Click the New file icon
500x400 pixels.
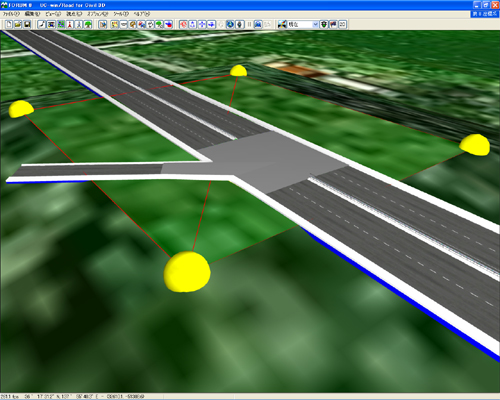pos(9,24)
